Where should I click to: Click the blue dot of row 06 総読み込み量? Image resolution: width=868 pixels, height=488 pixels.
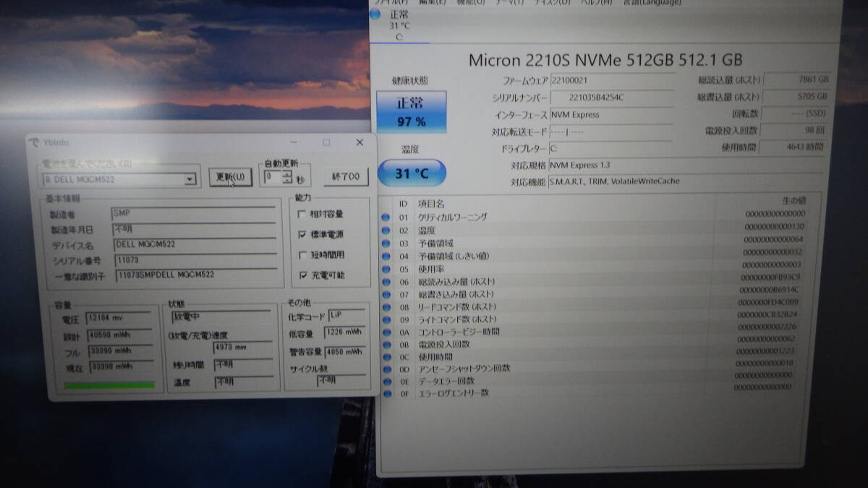(x=386, y=282)
